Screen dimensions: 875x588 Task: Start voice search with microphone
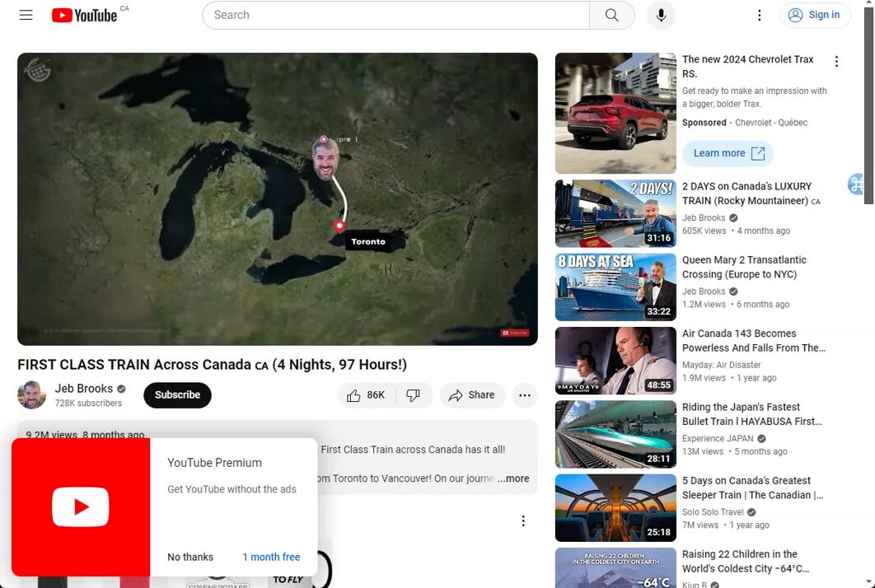pyautogui.click(x=661, y=15)
